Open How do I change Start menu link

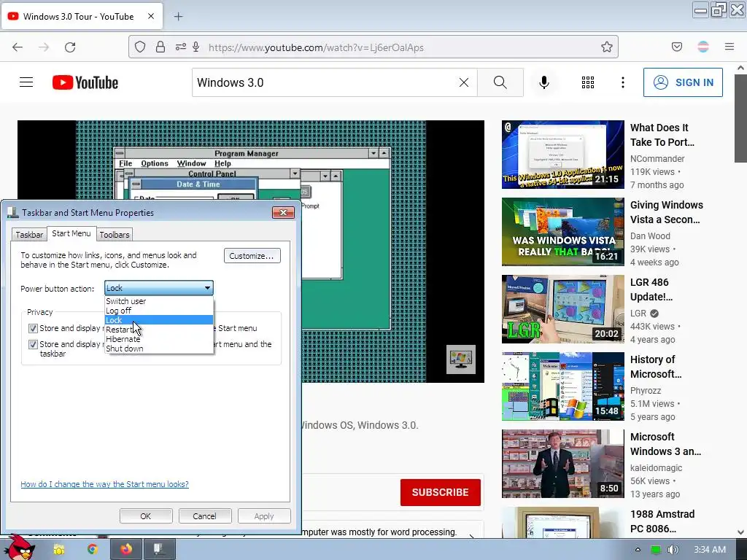click(x=104, y=484)
